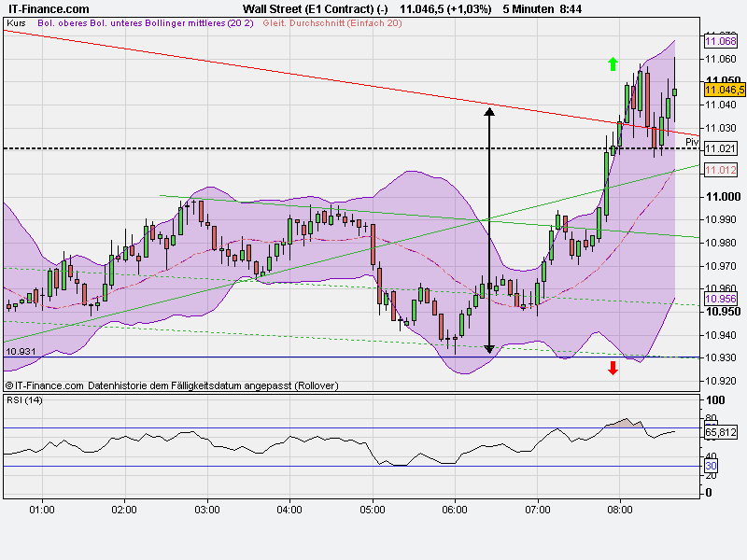
Task: Toggle the Gleit. Durchschnitt (Einfach 20) overlay
Action: point(335,26)
